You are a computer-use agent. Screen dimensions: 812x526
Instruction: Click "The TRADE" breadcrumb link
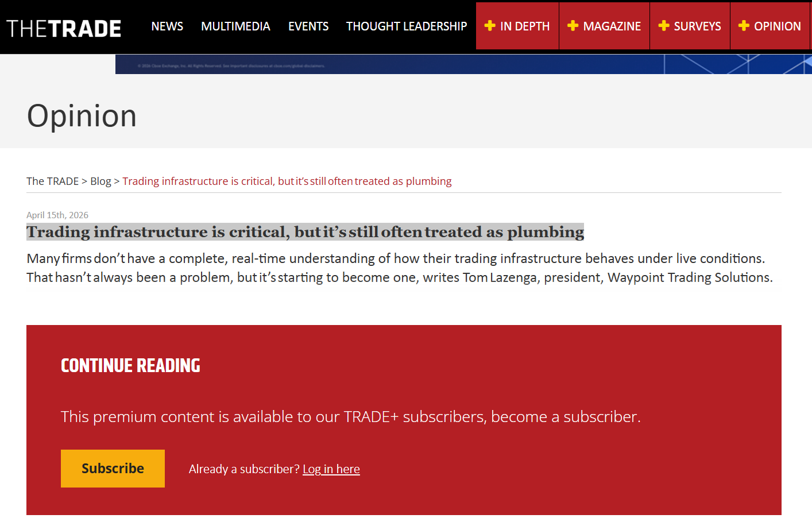tap(52, 181)
